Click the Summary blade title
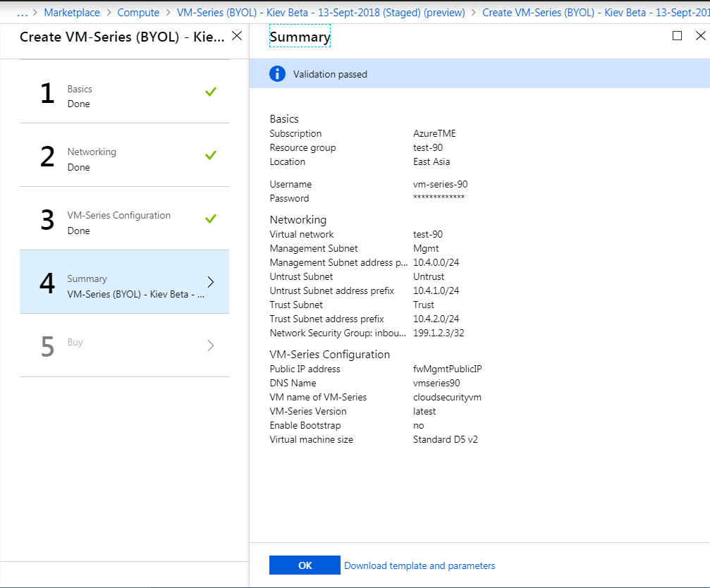The width and height of the screenshot is (710, 588). 300,37
